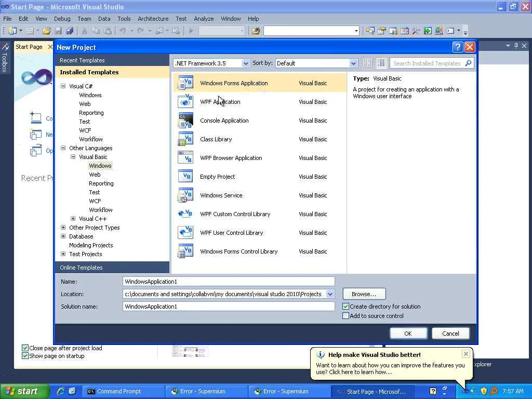
Task: Switch to the Start Page tab
Action: pyautogui.click(x=29, y=47)
